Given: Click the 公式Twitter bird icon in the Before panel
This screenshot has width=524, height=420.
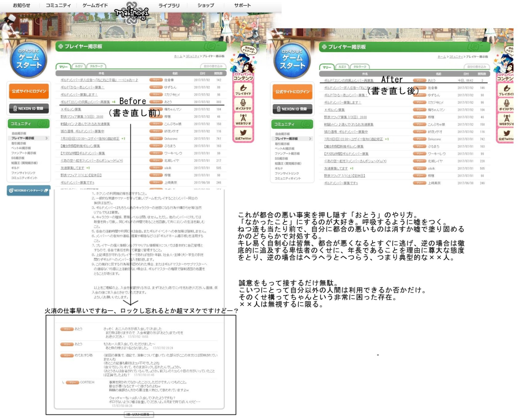Looking at the screenshot, I should tap(243, 133).
